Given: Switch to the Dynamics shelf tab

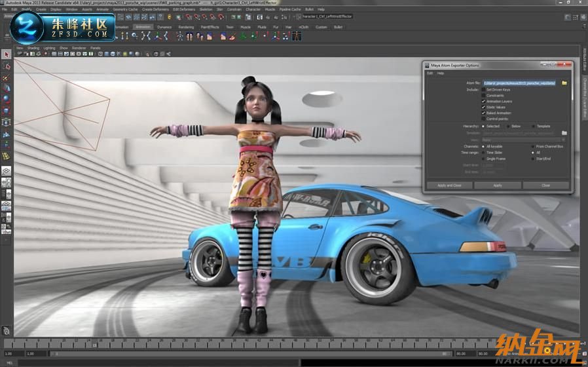Looking at the screenshot, I should (164, 27).
